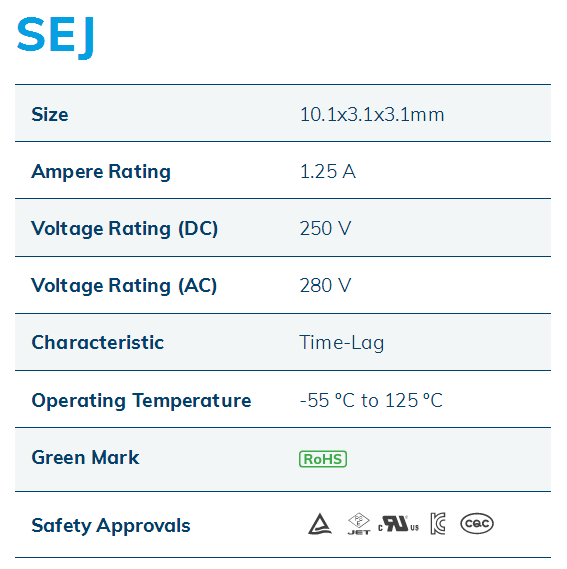Click the 250 V DC value
The height and width of the screenshot is (569, 567).
pyautogui.click(x=326, y=228)
